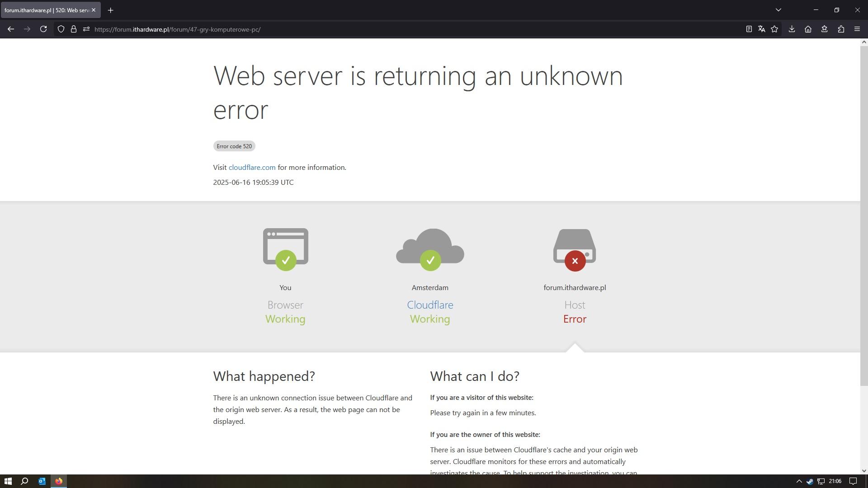868x488 pixels.
Task: Click the blue Cloudflare status link
Action: coord(430,305)
